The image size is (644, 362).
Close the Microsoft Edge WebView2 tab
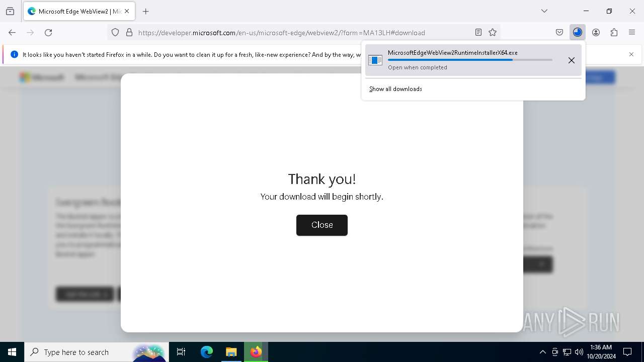(x=127, y=11)
